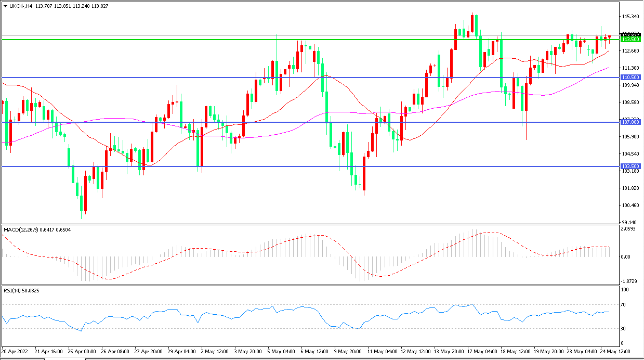Select the blue 103.500 price level tag
This screenshot has width=644, height=360.
click(x=630, y=166)
